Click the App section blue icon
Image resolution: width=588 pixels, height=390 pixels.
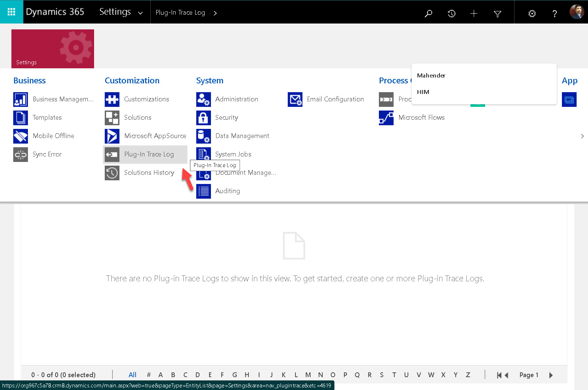[x=569, y=100]
